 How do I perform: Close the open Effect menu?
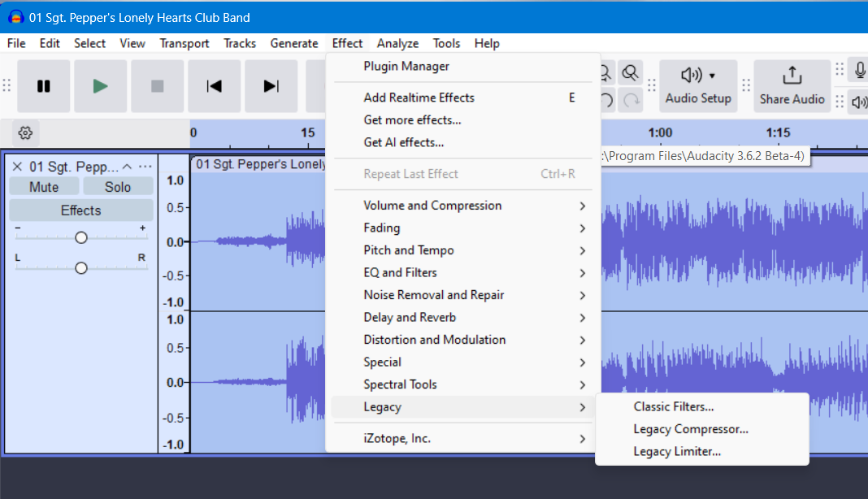347,43
